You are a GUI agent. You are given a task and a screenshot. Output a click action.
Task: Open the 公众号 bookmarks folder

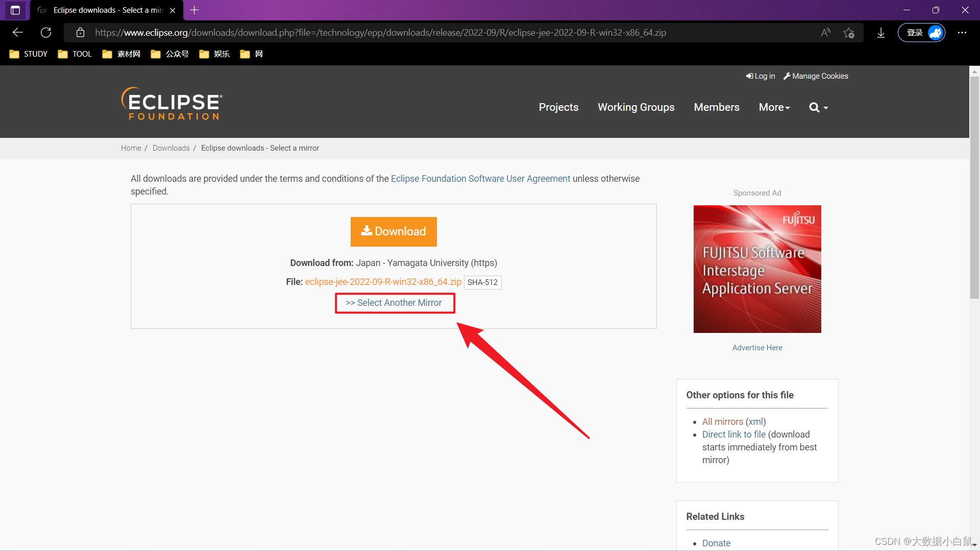pyautogui.click(x=169, y=54)
